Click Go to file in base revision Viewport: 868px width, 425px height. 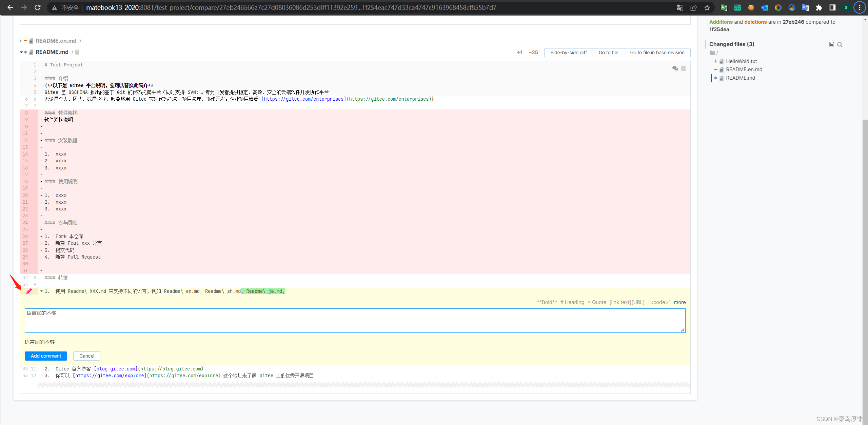[657, 53]
